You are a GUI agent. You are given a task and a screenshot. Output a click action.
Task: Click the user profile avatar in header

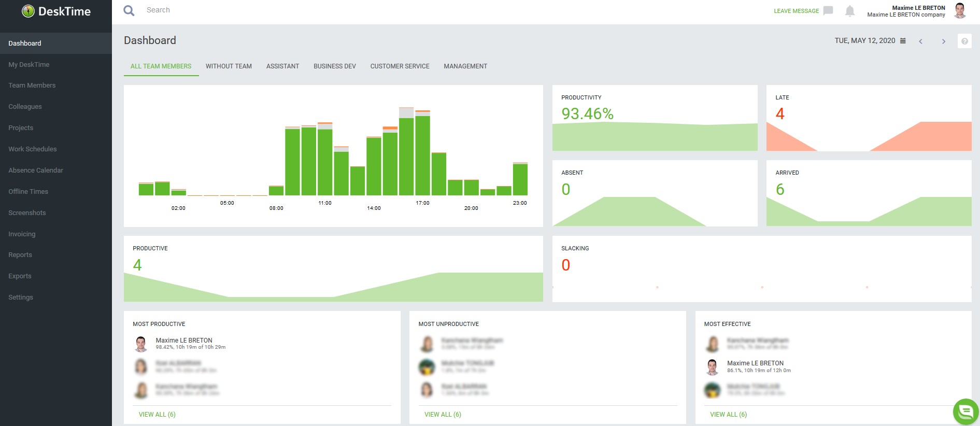click(x=960, y=11)
